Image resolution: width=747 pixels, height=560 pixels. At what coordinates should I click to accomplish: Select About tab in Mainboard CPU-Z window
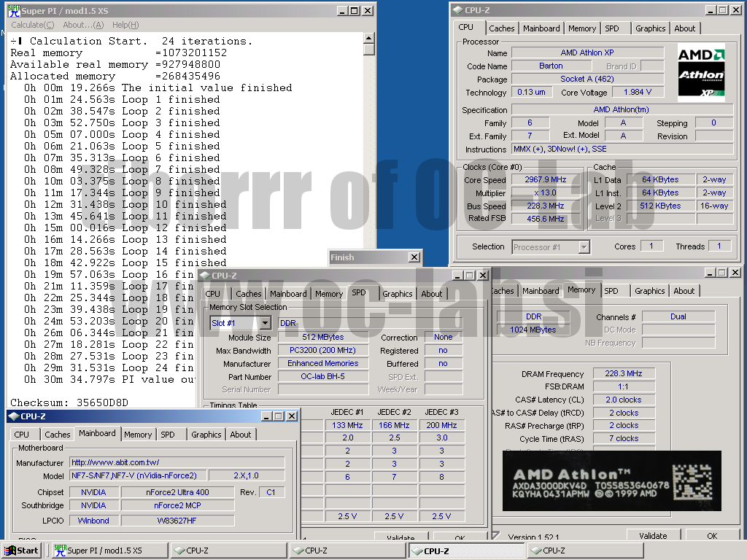(x=241, y=435)
